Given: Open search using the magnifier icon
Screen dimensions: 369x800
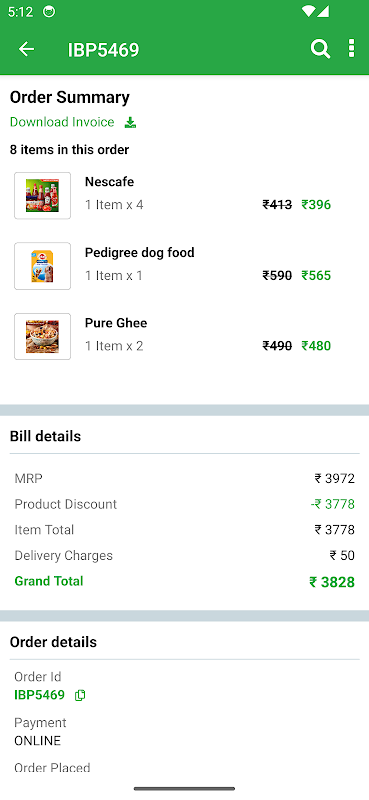Looking at the screenshot, I should (x=320, y=49).
